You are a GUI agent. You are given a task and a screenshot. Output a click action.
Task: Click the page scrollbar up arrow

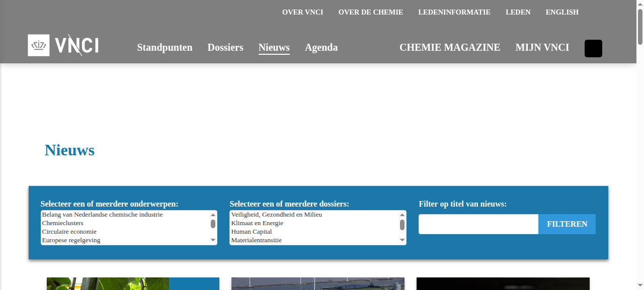point(640,4)
